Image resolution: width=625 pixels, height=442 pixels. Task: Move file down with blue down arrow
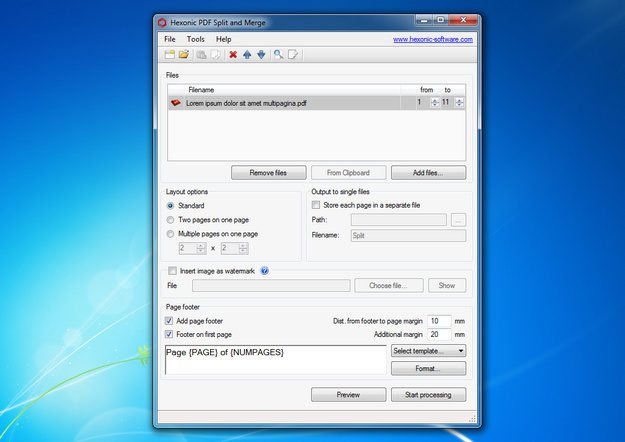261,55
